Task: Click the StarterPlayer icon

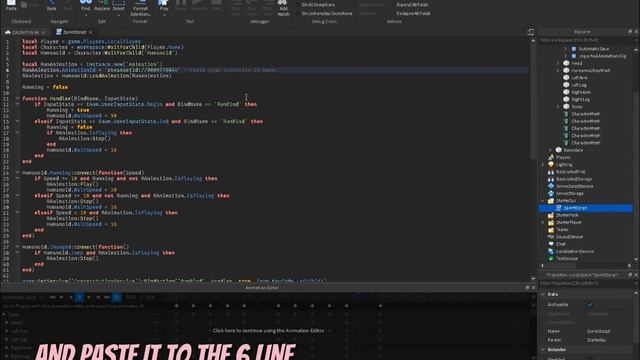Action: point(551,222)
